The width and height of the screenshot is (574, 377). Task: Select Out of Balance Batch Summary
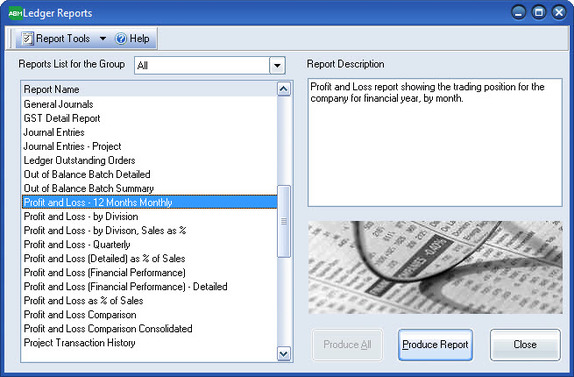149,188
